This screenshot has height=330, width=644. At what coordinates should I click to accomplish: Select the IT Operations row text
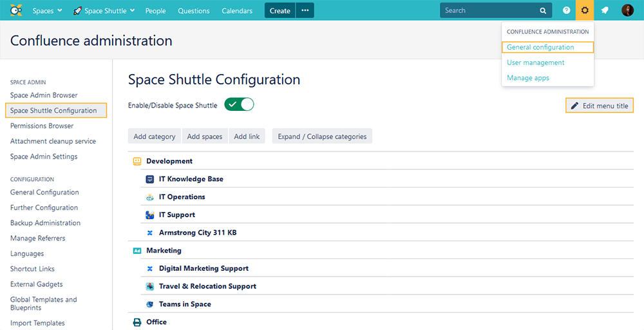182,197
